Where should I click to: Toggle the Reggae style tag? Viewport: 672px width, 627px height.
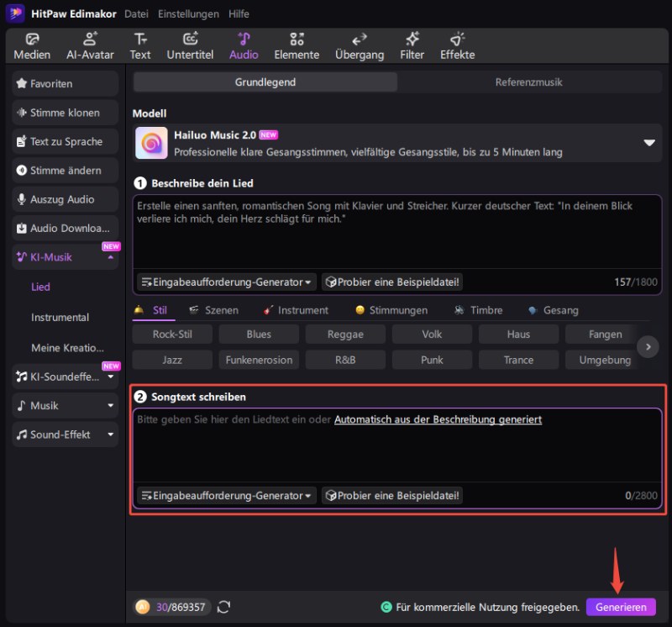[345, 335]
